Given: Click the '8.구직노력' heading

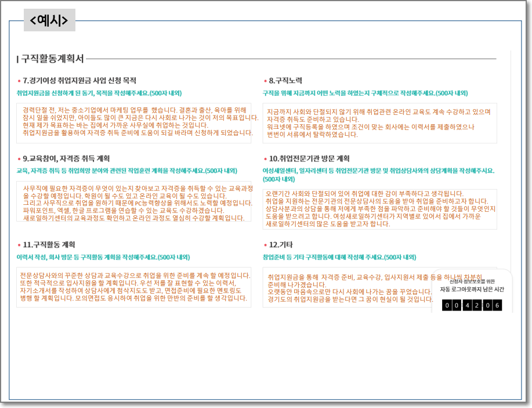Looking at the screenshot, I should coord(285,81).
